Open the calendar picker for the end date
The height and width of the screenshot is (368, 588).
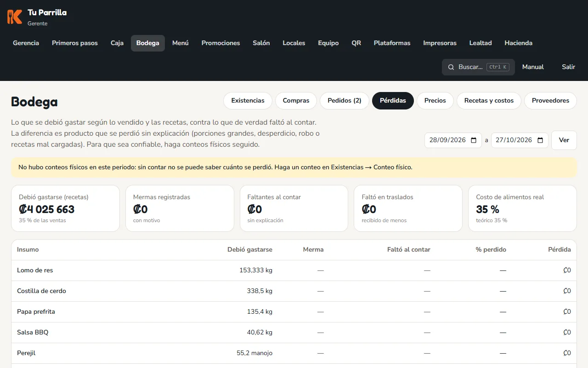point(540,140)
